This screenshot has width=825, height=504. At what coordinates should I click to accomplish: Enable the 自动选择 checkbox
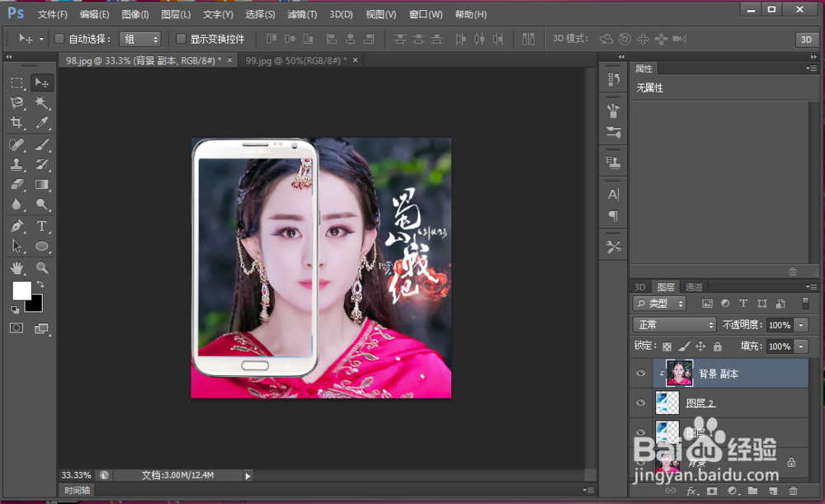[59, 39]
